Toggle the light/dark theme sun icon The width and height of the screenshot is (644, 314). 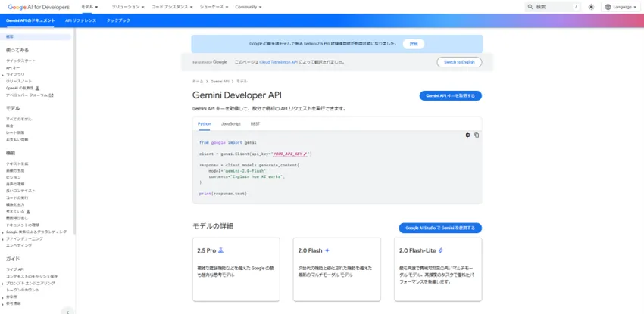pyautogui.click(x=591, y=7)
